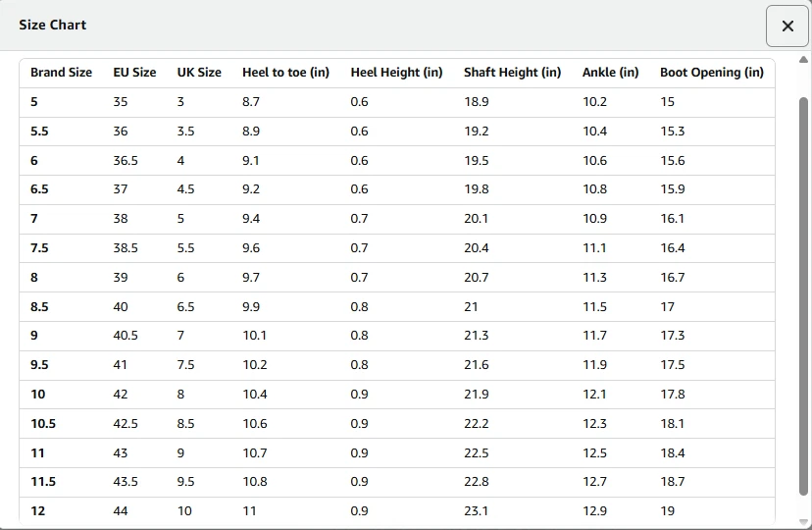Click the Brand Size column header
The image size is (812, 530).
[61, 73]
